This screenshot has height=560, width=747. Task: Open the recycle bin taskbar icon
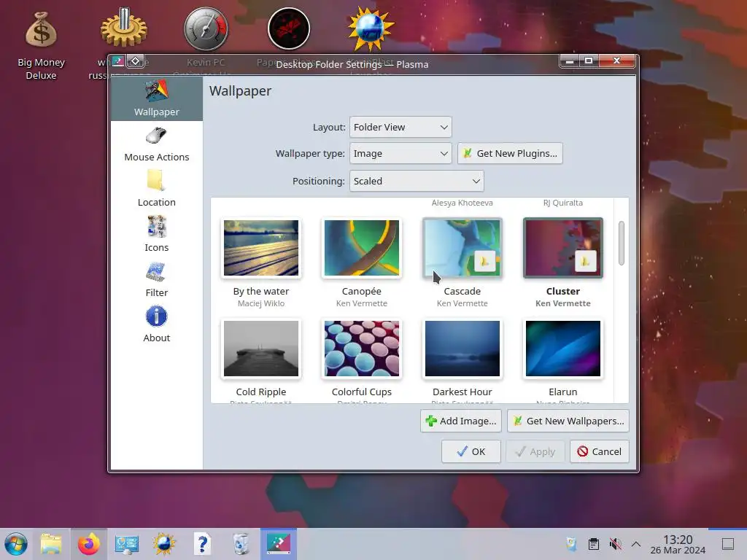[241, 544]
